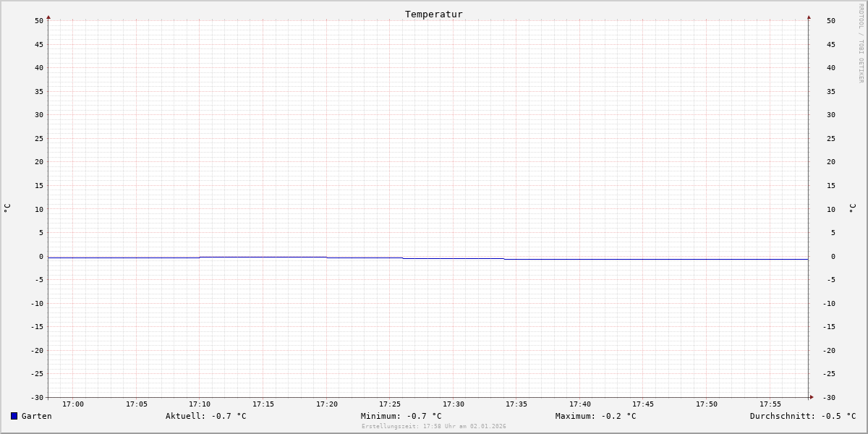
Task: Click the 17:40 time axis label
Action: coord(580,404)
